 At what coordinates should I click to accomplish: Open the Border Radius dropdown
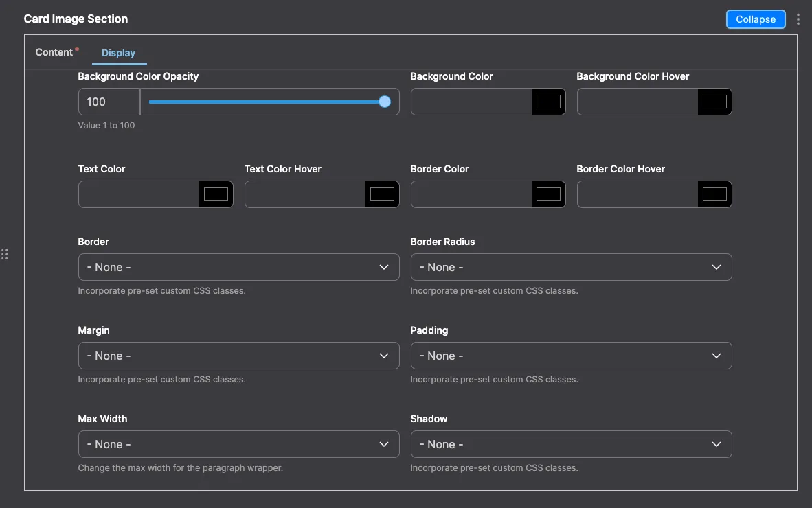(571, 267)
